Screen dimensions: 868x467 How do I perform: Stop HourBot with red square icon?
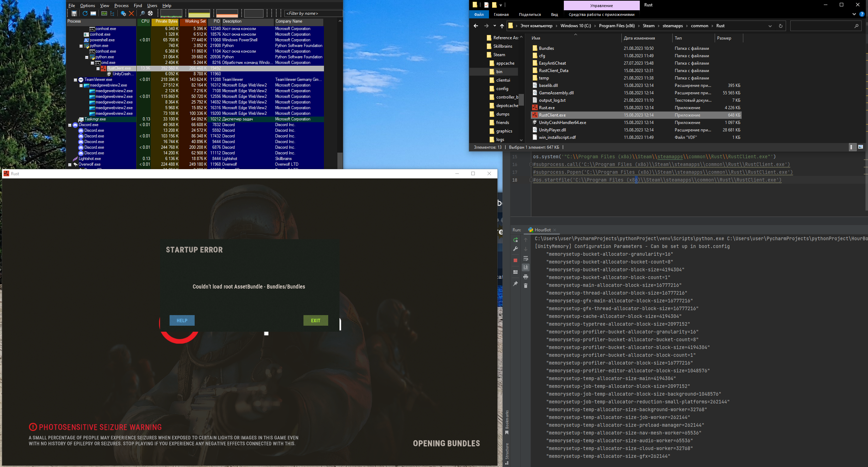515,260
